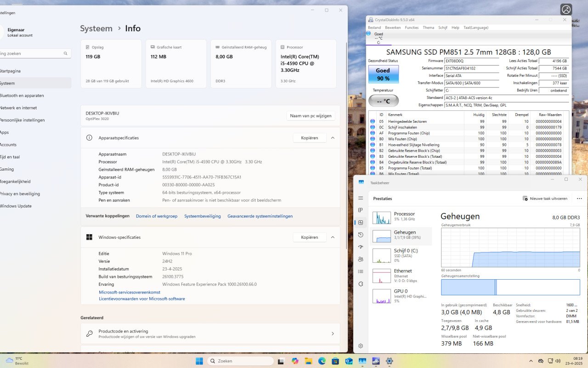The height and width of the screenshot is (368, 588).
Task: Click Naam van pc wijzigen button
Action: pos(311,116)
